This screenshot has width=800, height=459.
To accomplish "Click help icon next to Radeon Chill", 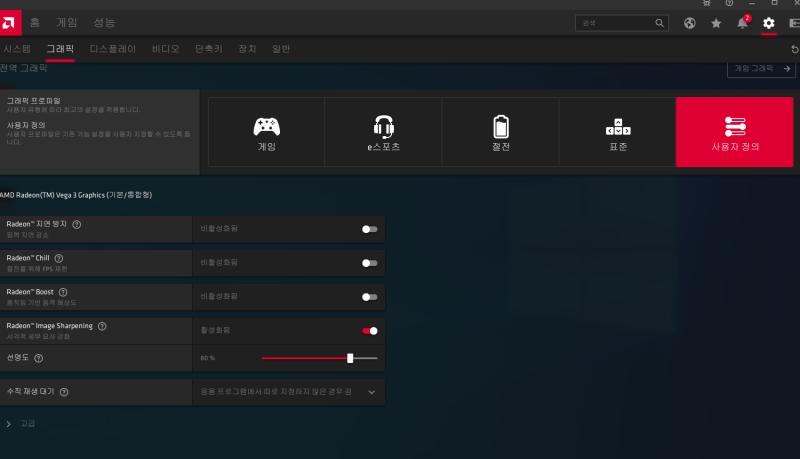I will pos(59,259).
